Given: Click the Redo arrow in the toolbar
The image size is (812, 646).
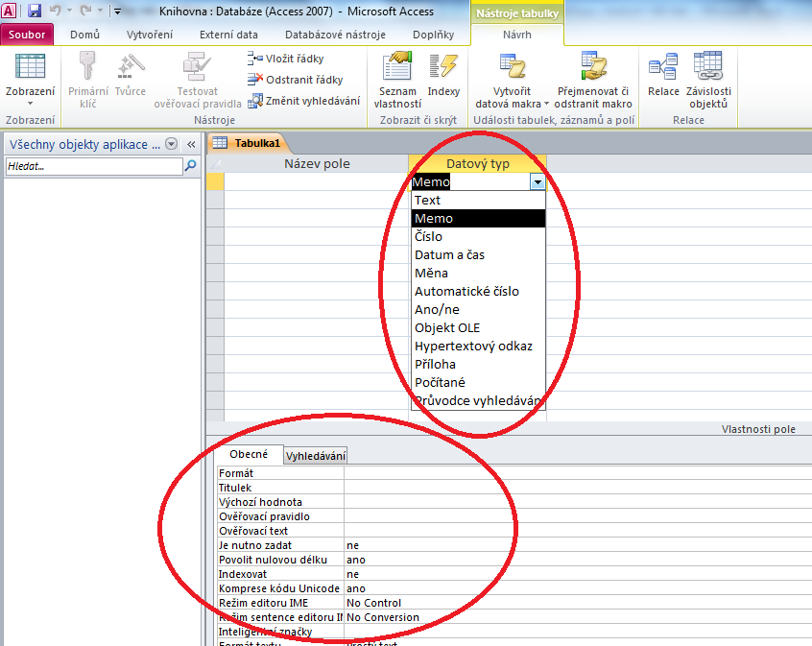Looking at the screenshot, I should [x=86, y=11].
